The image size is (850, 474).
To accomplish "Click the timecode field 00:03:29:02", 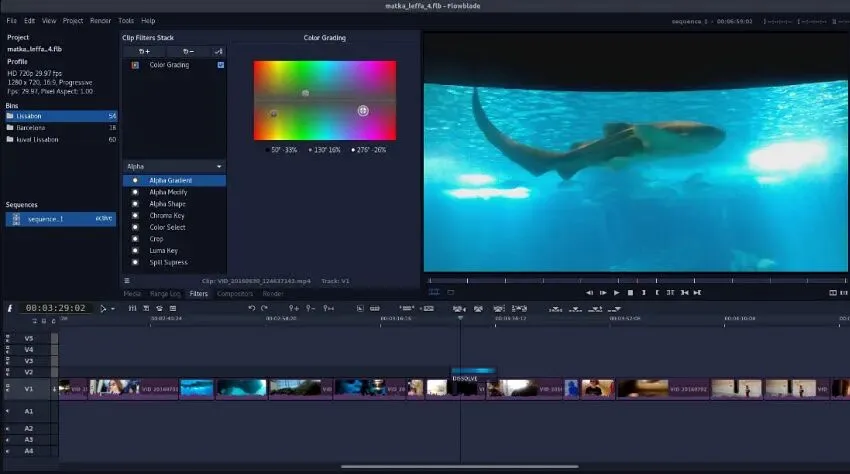I will click(x=56, y=308).
